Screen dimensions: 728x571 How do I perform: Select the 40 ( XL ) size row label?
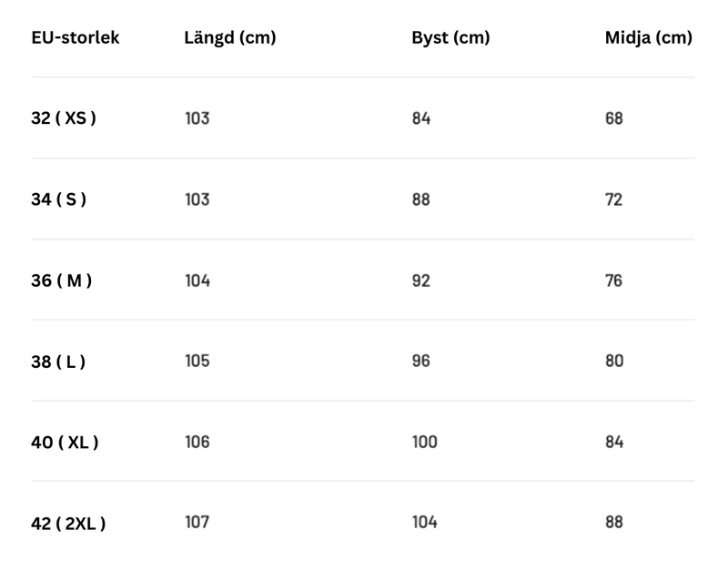(65, 443)
